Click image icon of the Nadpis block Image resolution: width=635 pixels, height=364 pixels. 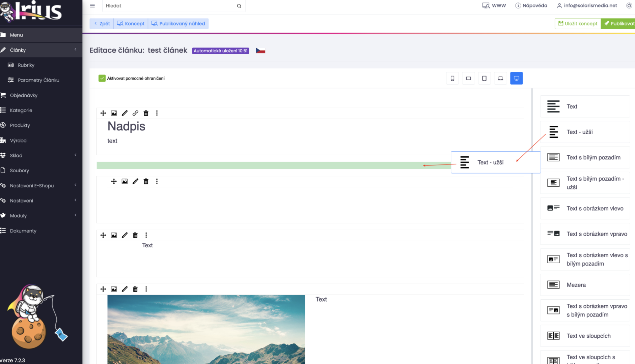pyautogui.click(x=114, y=113)
